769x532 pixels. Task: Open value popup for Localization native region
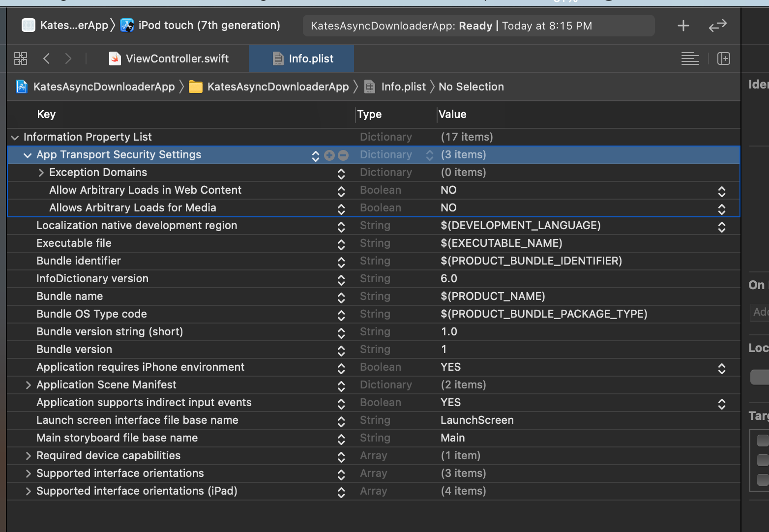click(x=722, y=227)
